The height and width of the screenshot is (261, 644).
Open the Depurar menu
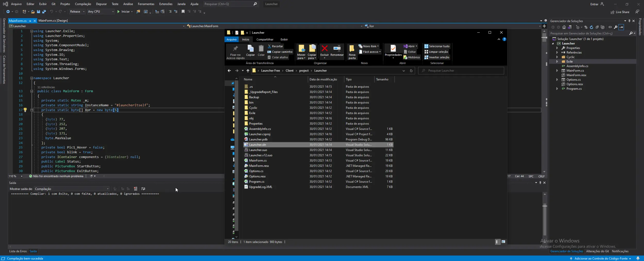point(101,4)
